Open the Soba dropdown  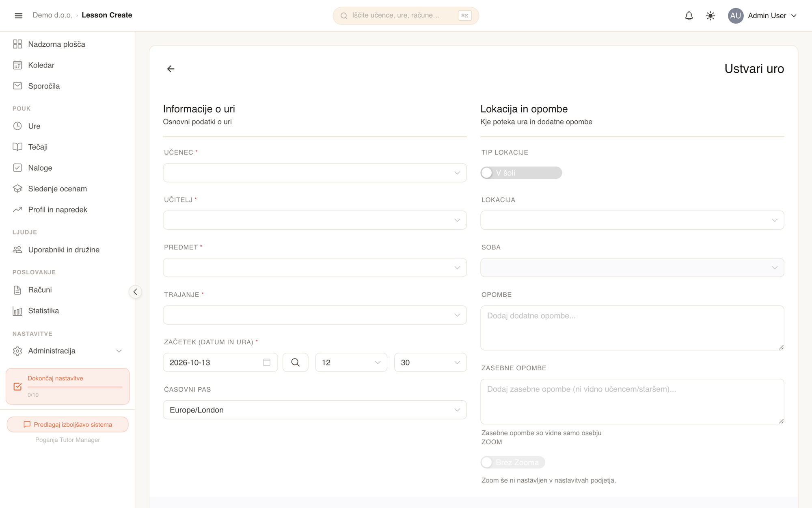pos(632,268)
